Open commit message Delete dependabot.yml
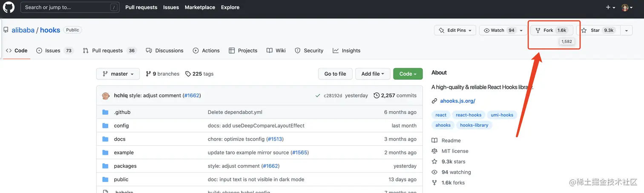The height and width of the screenshot is (193, 644). pos(235,112)
